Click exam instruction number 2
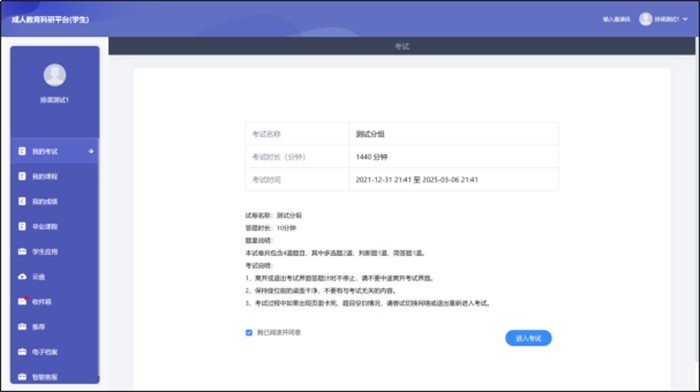Image resolution: width=700 pixels, height=392 pixels. (321, 291)
